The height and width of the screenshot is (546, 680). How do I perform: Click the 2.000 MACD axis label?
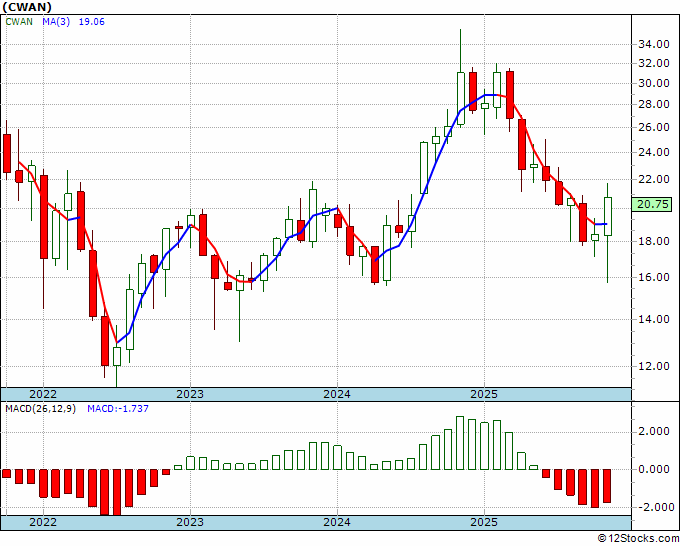[x=653, y=432]
